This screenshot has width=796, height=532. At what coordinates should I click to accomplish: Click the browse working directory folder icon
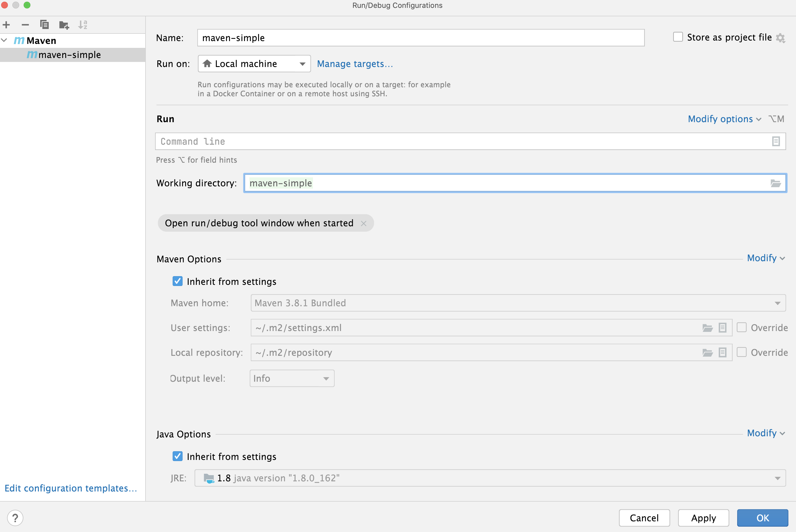click(775, 183)
